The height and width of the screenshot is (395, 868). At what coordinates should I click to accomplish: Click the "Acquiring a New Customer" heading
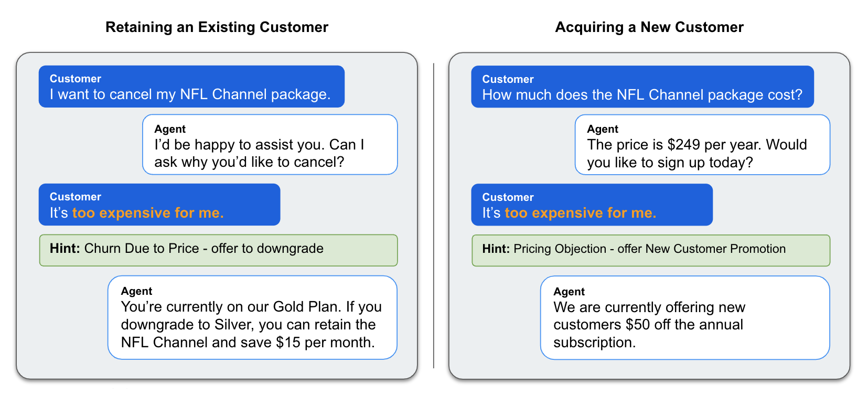coord(649,27)
